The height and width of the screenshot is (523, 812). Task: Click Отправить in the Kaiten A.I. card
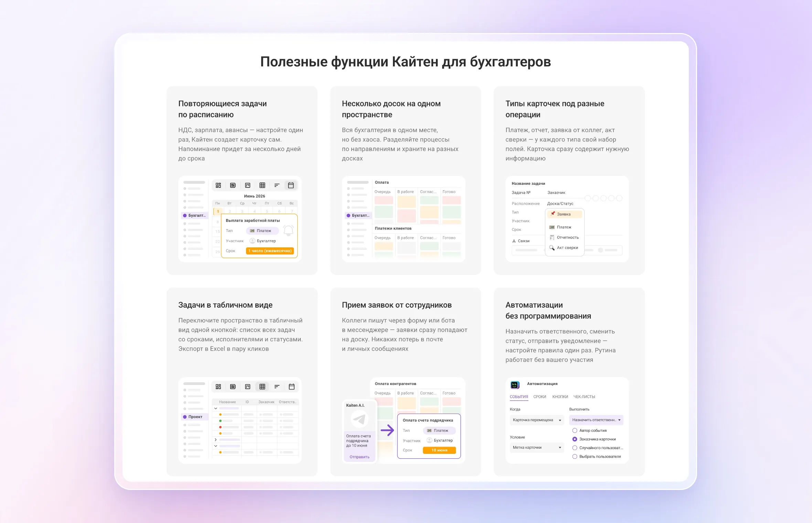coord(360,457)
